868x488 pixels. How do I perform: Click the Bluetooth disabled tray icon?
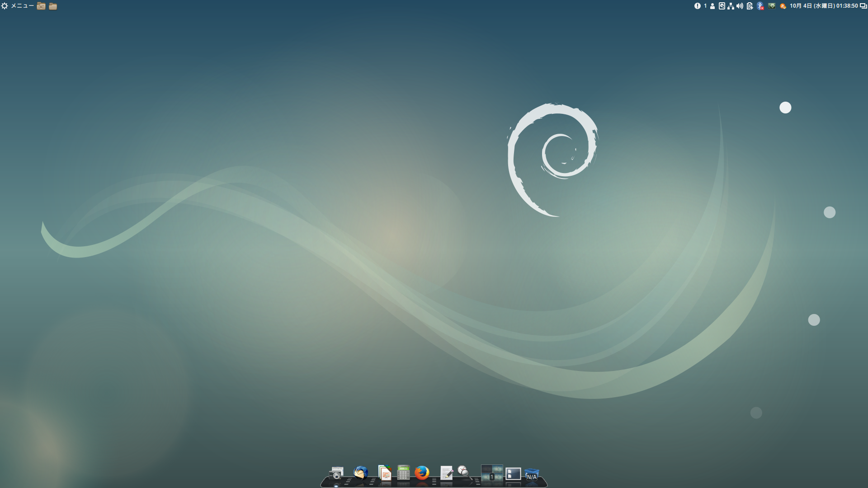pyautogui.click(x=760, y=6)
